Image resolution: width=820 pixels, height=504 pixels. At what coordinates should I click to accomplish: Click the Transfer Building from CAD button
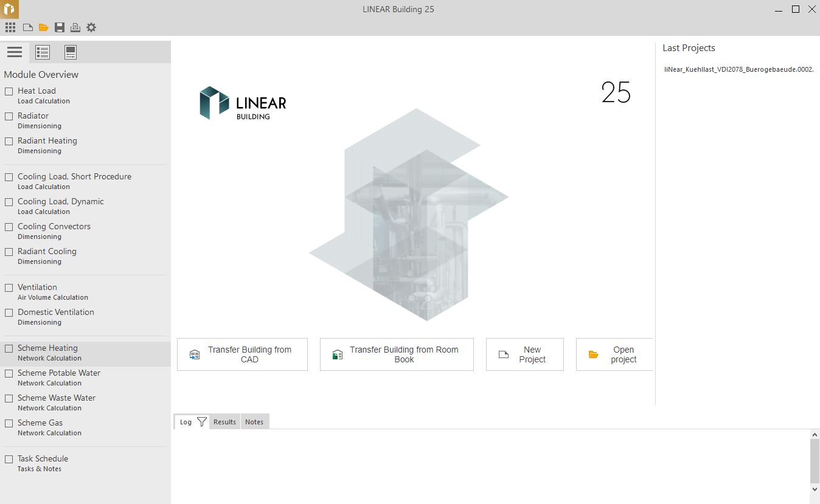pyautogui.click(x=242, y=354)
